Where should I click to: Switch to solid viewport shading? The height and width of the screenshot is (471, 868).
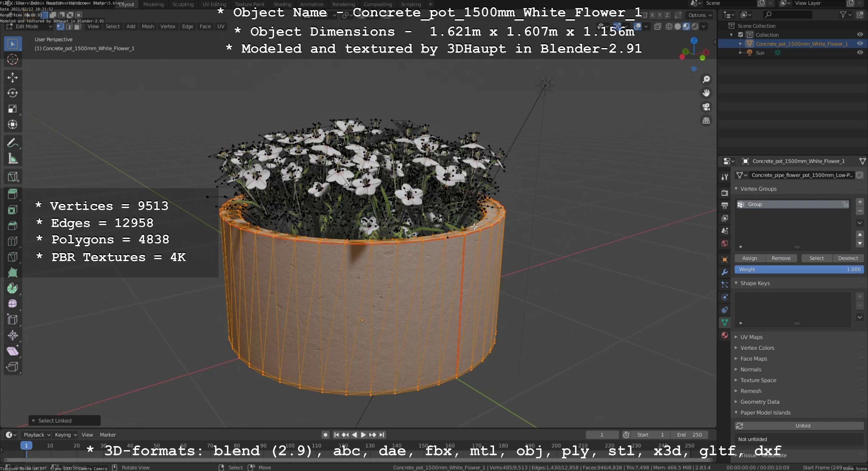click(x=678, y=27)
